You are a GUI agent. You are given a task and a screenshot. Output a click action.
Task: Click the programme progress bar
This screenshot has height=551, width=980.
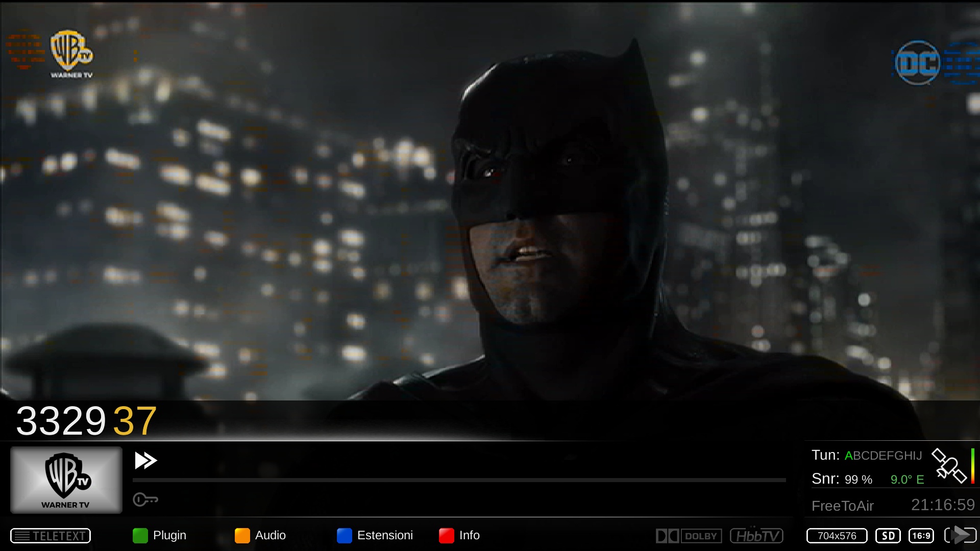(x=459, y=480)
